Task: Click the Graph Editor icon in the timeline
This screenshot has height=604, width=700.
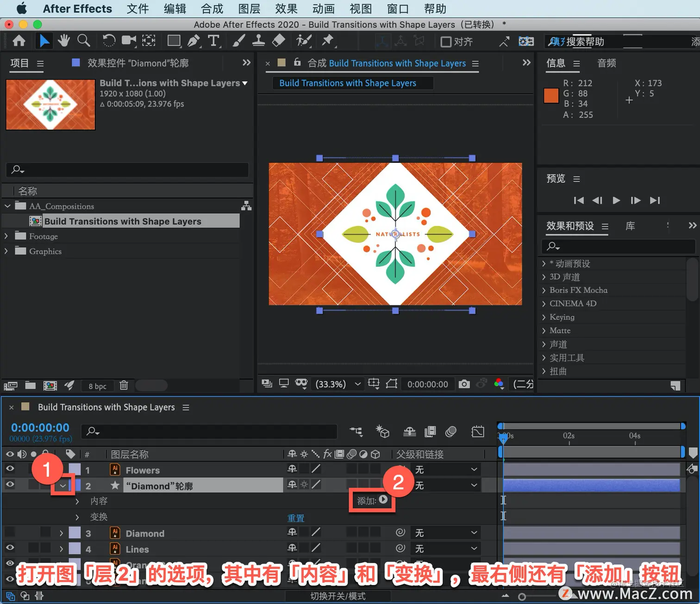Action: 478,431
